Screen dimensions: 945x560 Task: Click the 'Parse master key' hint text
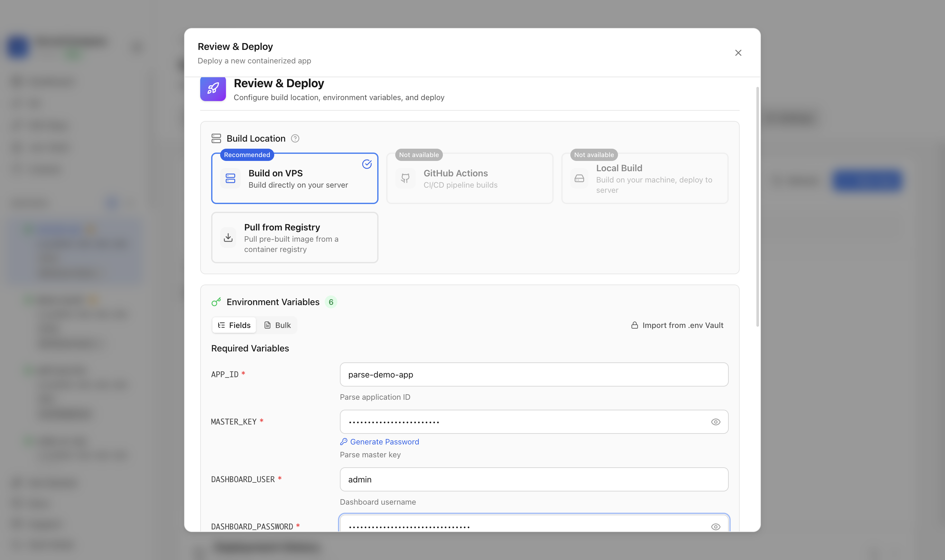pyautogui.click(x=370, y=455)
